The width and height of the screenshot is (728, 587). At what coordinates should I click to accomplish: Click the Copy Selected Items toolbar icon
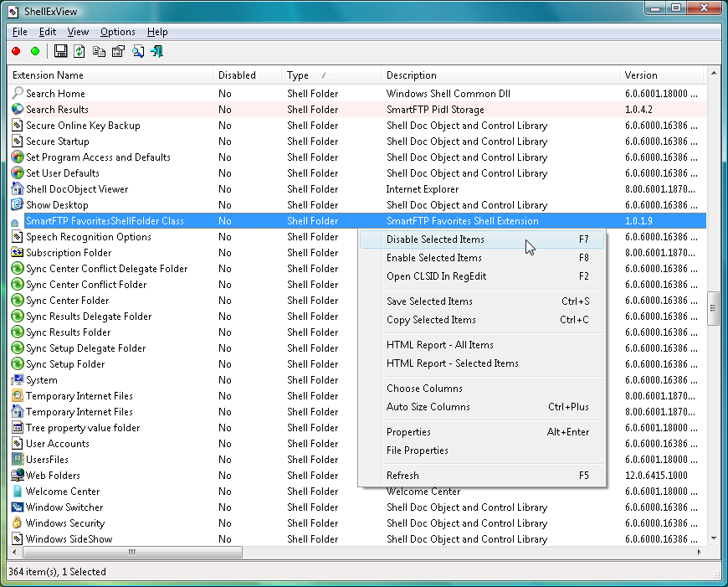99,51
